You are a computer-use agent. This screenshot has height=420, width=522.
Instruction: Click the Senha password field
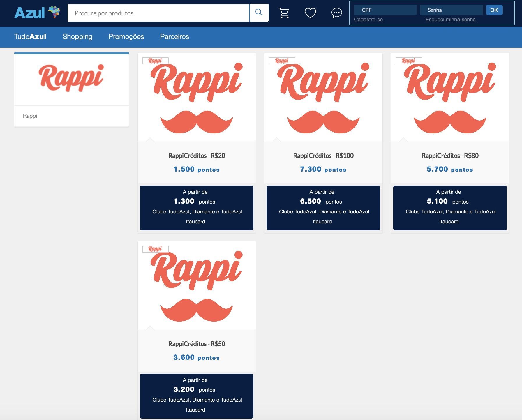click(x=451, y=10)
